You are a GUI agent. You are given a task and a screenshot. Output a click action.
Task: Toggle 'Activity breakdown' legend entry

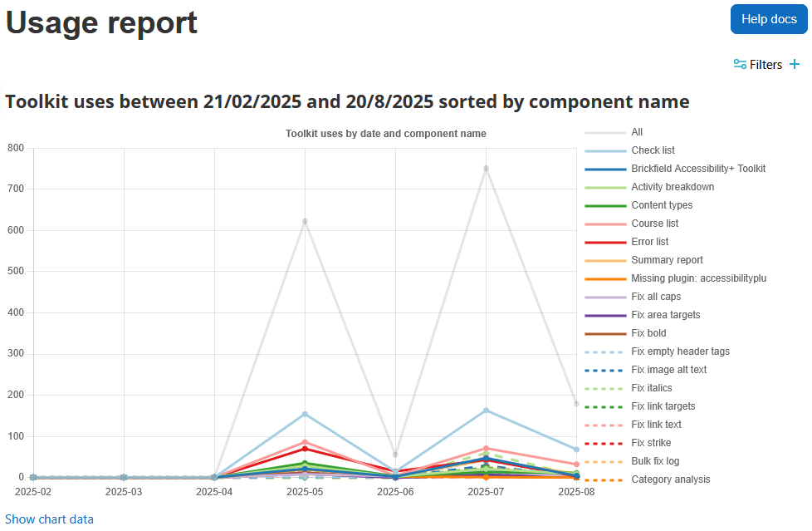649,187
